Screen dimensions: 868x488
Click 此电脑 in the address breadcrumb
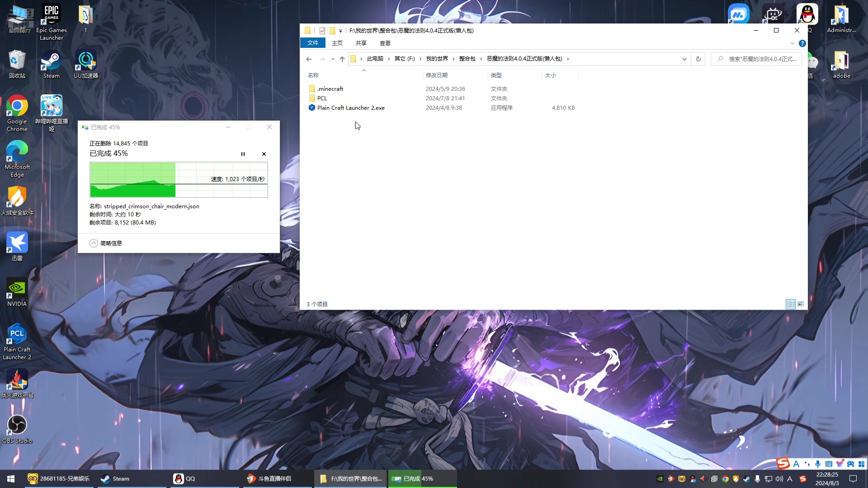tap(375, 59)
